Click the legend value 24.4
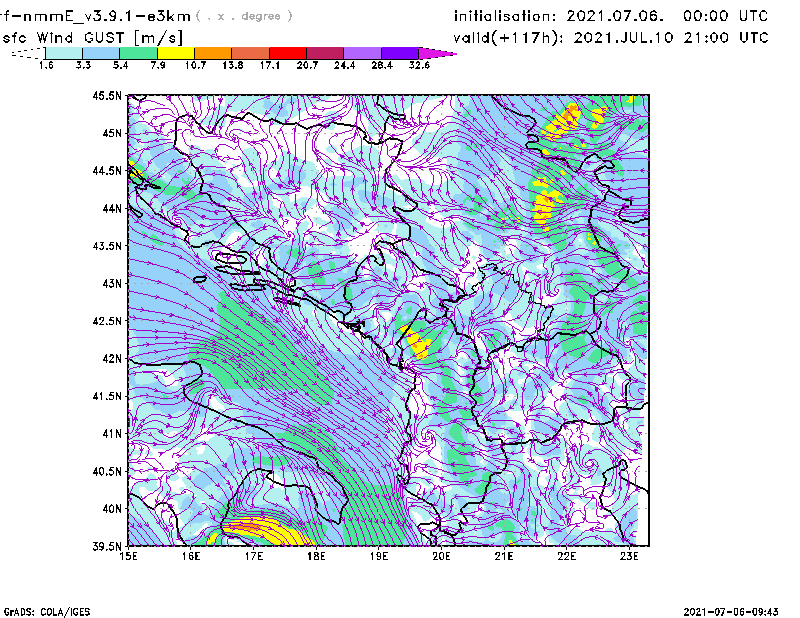800x618 pixels. pos(344,65)
